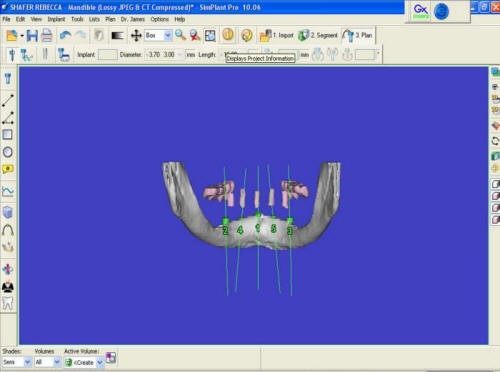Open the Dr. James menu
The image size is (500, 372).
(x=133, y=19)
